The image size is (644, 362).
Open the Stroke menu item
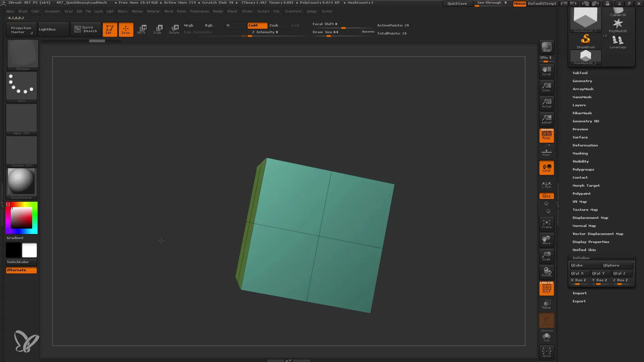(x=247, y=11)
